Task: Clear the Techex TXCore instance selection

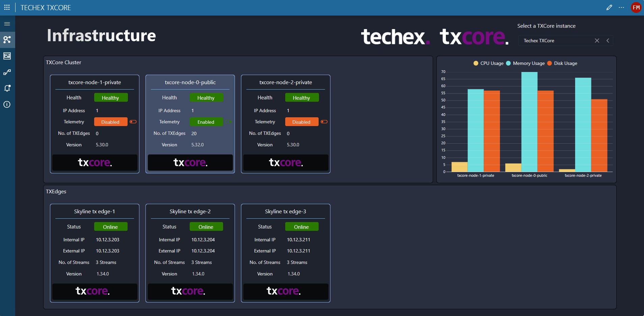Action: (597, 41)
